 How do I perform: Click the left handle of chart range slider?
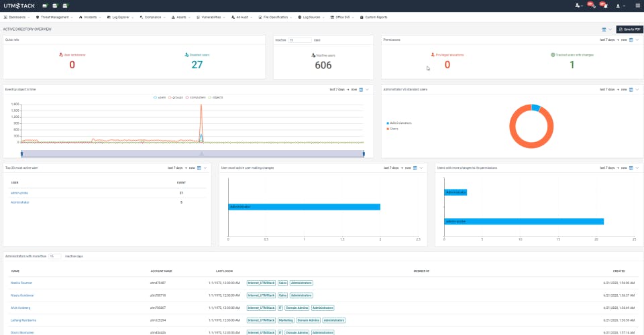click(x=21, y=153)
